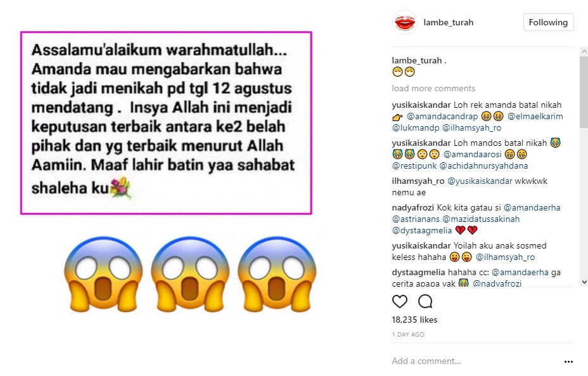The height and width of the screenshot is (376, 588).
Task: Click the comments scrollbar thumb
Action: pyautogui.click(x=584, y=93)
